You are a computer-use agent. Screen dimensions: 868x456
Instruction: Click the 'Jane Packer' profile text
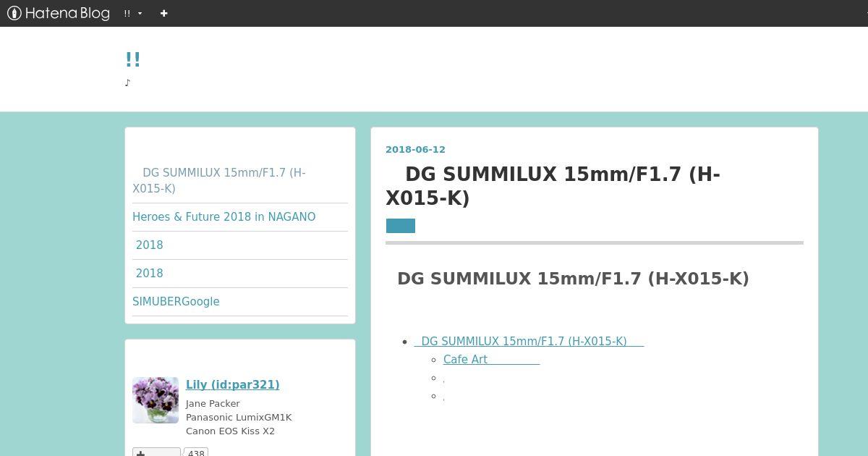click(213, 403)
